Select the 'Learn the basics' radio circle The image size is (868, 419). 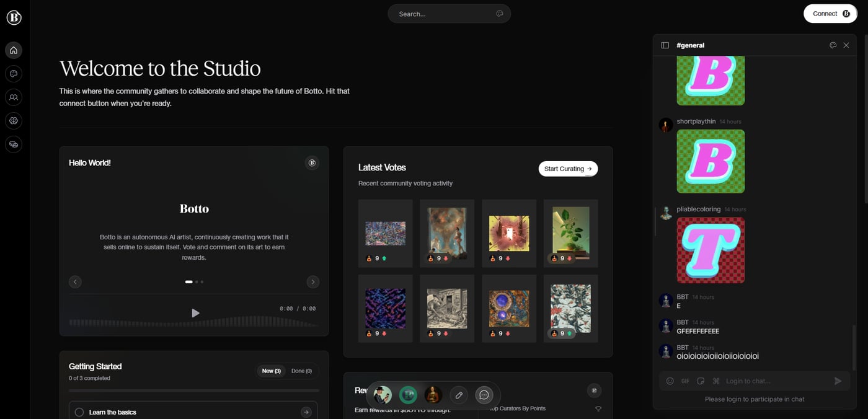(x=79, y=412)
